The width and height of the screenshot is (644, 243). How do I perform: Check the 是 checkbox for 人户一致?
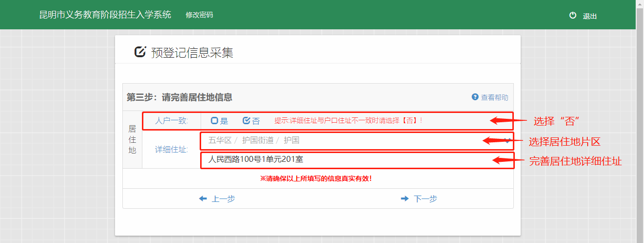coord(214,121)
